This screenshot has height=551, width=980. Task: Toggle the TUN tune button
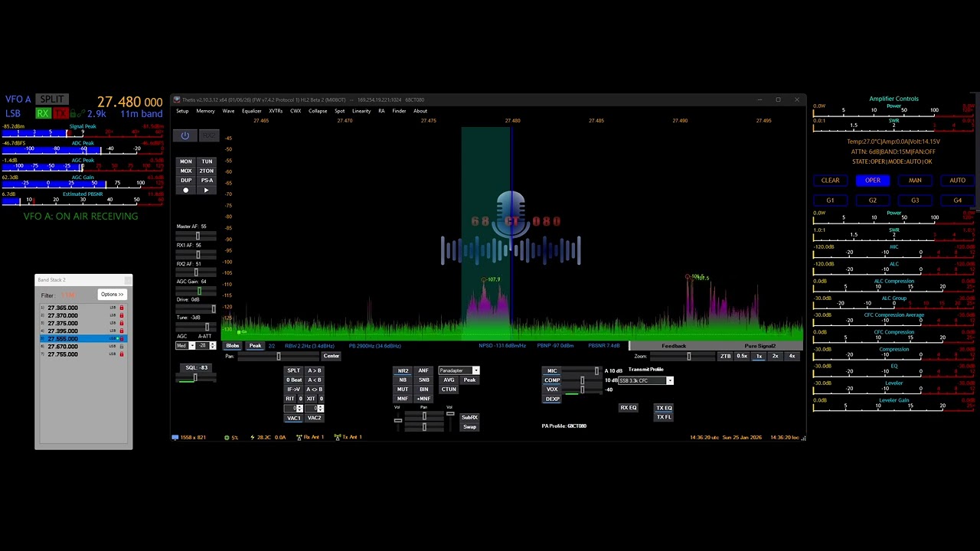206,161
